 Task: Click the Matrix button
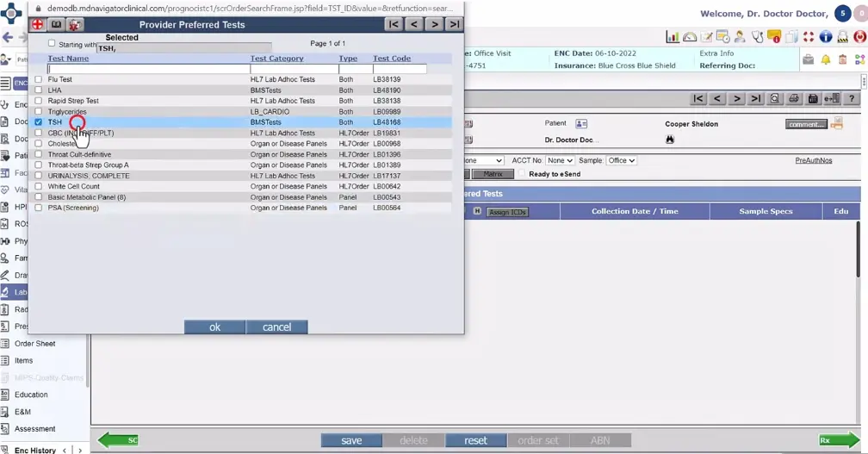493,174
